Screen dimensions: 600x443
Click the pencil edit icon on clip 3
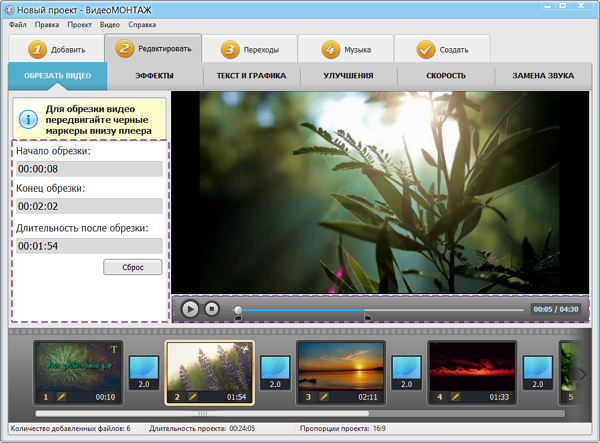pos(324,397)
